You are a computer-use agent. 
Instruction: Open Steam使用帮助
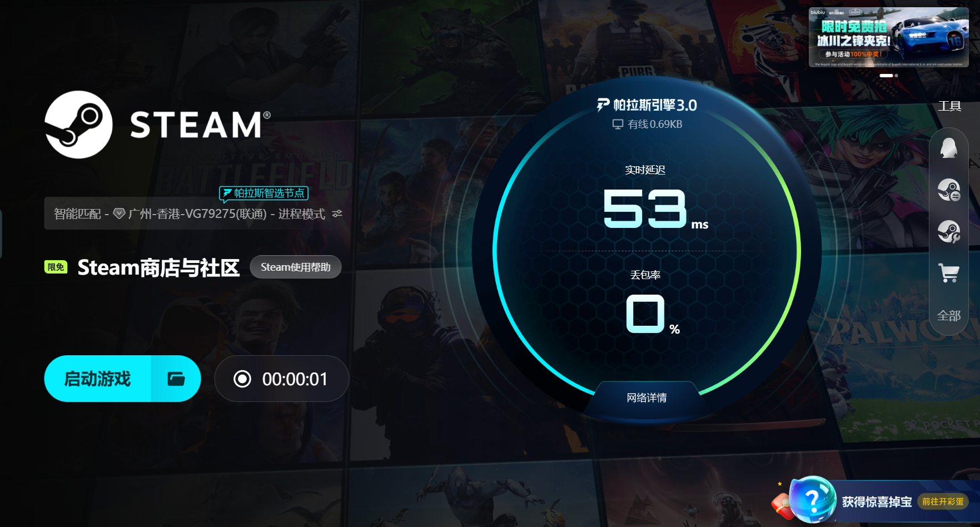[296, 267]
